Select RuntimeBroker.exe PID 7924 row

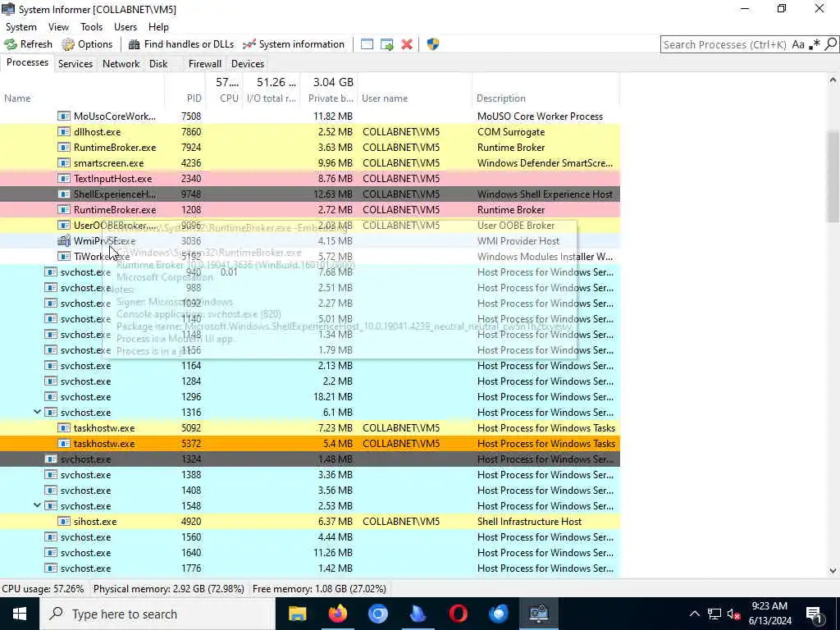(x=309, y=148)
